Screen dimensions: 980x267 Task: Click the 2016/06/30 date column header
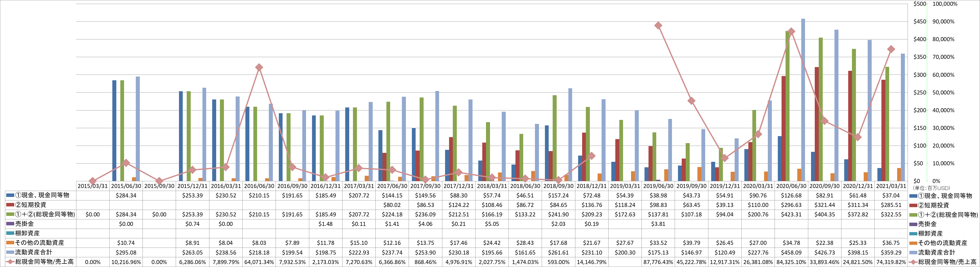point(259,186)
